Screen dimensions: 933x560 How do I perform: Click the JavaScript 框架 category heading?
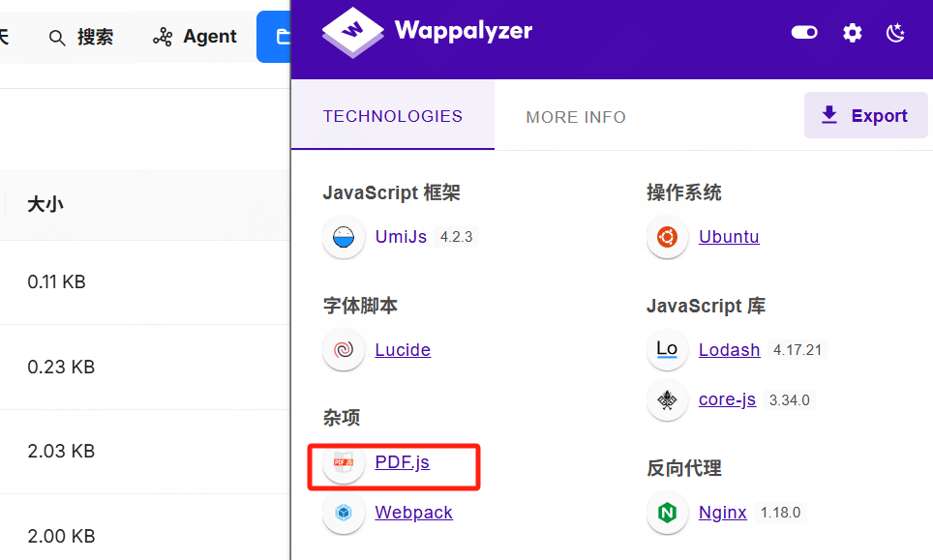click(x=392, y=192)
